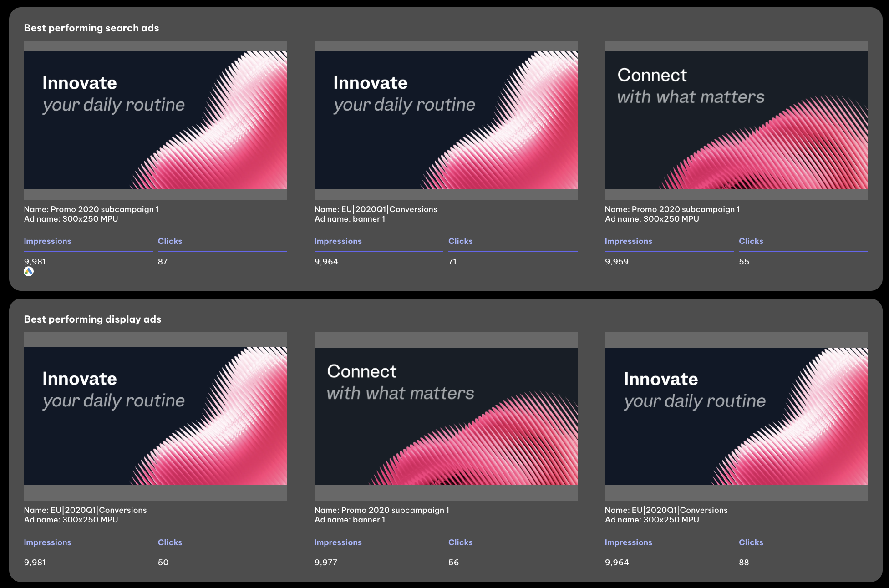Viewport: 889px width, 588px height.
Task: Click Impressions header of first search ad
Action: [x=47, y=241]
